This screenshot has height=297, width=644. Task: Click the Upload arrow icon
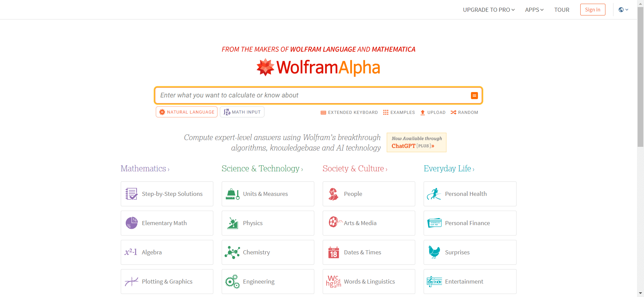(x=423, y=112)
